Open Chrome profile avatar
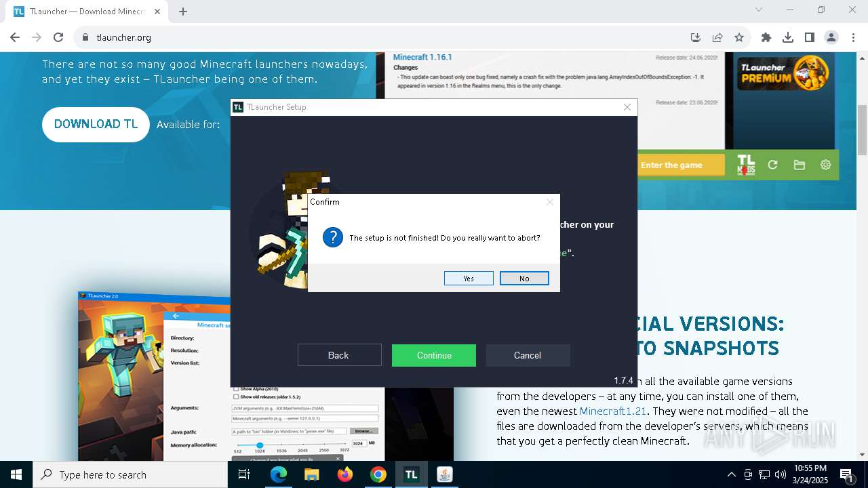The width and height of the screenshot is (868, 488). coord(831,37)
